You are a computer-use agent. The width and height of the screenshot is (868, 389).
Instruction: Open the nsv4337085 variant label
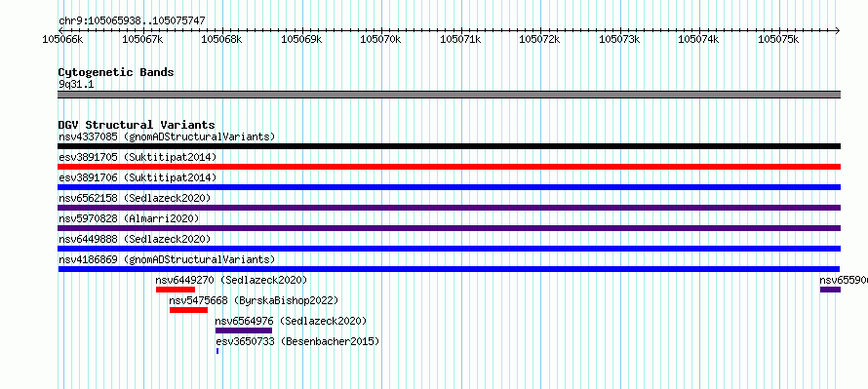(x=167, y=136)
